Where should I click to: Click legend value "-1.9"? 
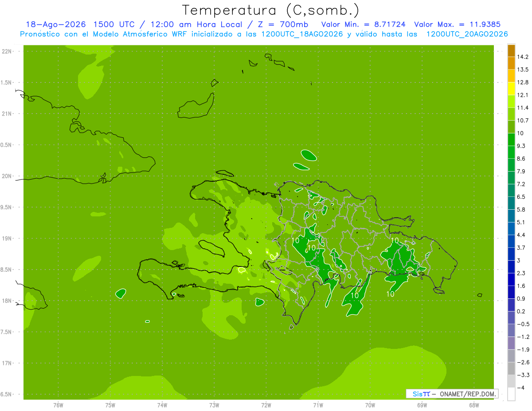point(523,349)
